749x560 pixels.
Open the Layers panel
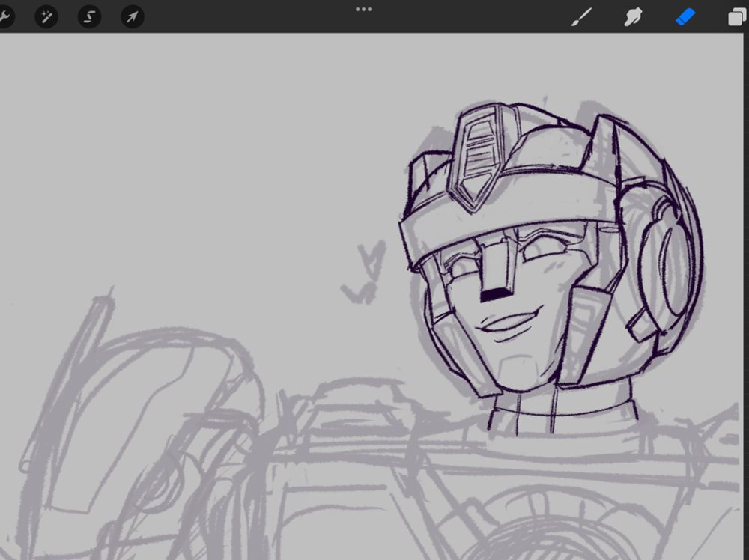[x=737, y=17]
